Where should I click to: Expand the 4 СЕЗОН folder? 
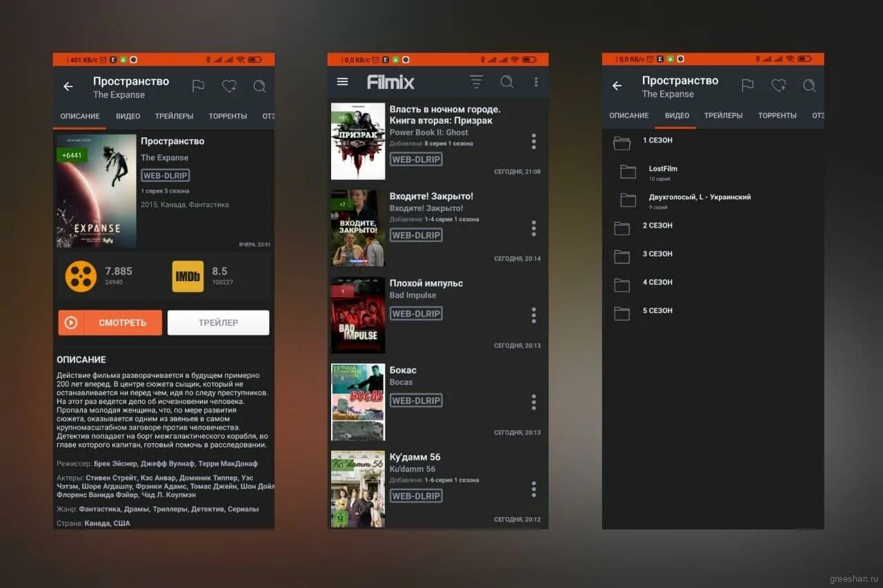(x=622, y=285)
